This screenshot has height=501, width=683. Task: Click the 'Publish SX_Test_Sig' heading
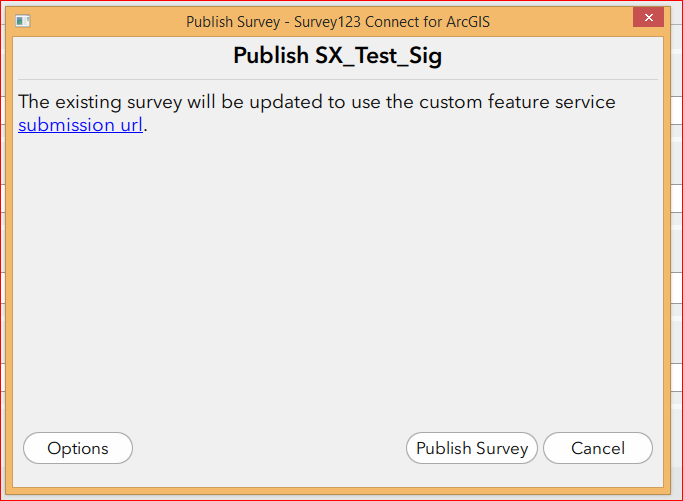[x=338, y=56]
